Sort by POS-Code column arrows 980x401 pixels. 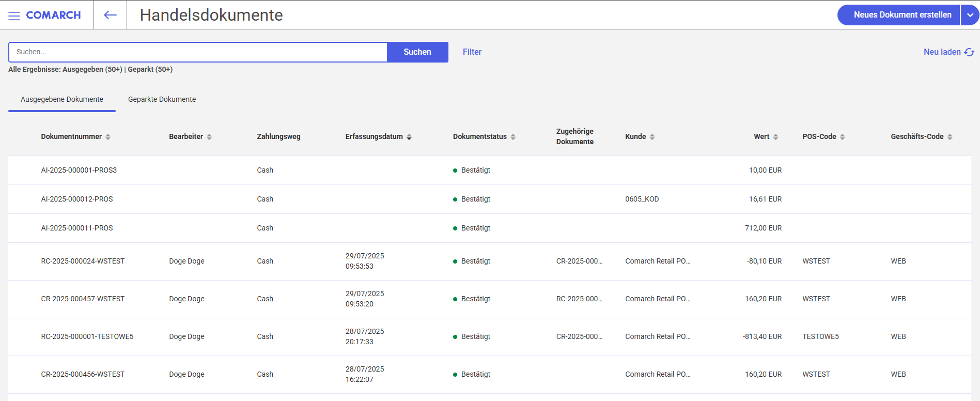842,137
